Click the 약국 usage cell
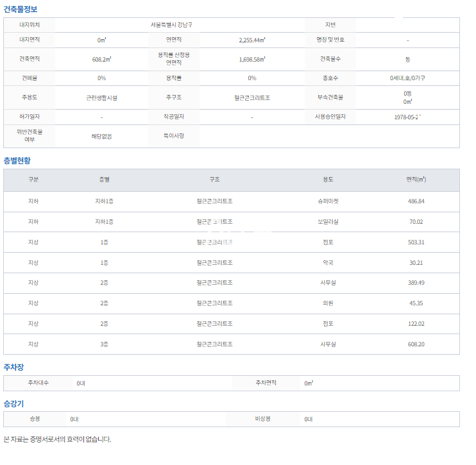 coord(328,263)
